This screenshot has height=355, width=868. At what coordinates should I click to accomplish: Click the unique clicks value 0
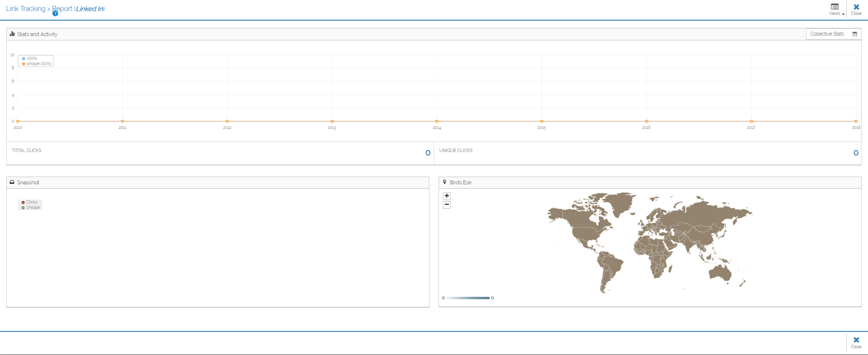856,153
